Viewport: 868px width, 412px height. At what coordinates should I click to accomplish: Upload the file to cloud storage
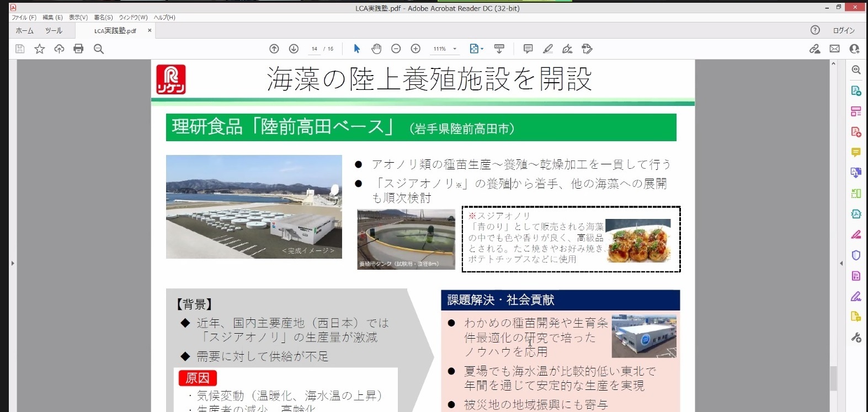click(59, 49)
